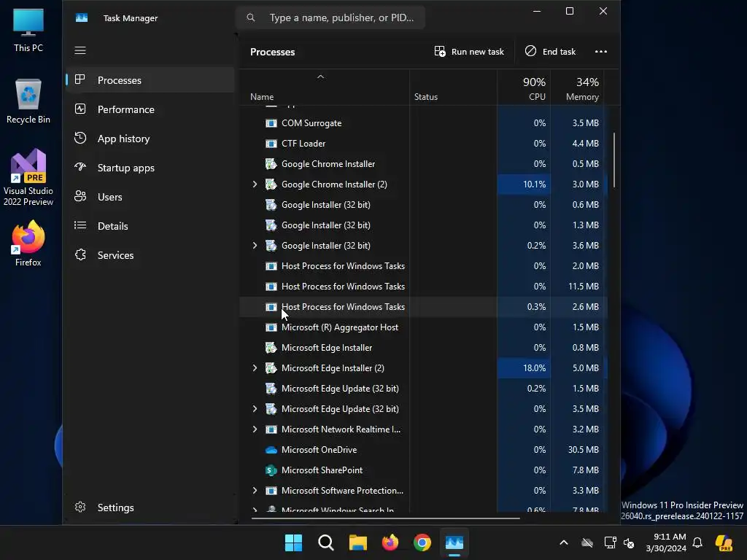Open File Explorer from the taskbar
Image resolution: width=747 pixels, height=560 pixels.
coord(357,542)
